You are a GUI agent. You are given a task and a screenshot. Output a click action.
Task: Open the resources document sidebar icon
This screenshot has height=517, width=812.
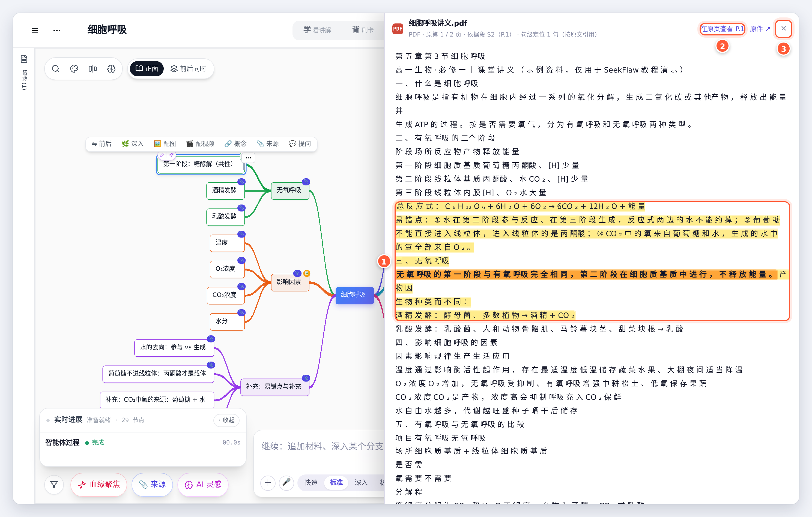tap(24, 59)
